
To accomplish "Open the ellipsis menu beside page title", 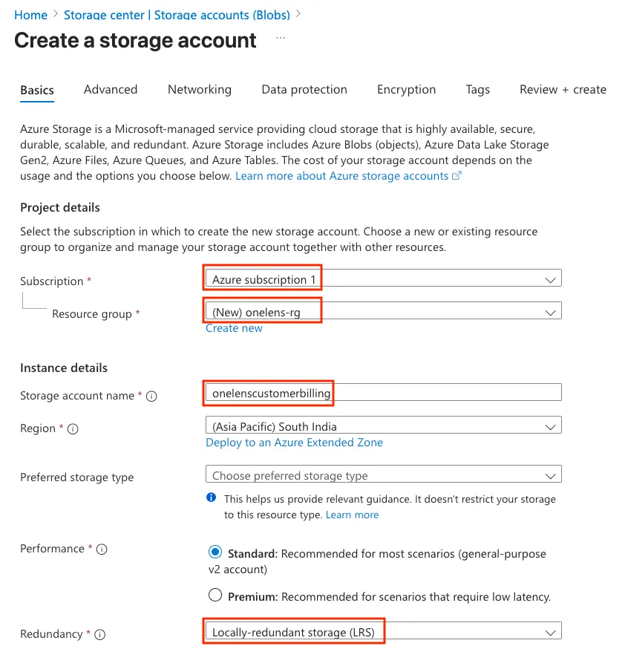I will click(x=281, y=37).
